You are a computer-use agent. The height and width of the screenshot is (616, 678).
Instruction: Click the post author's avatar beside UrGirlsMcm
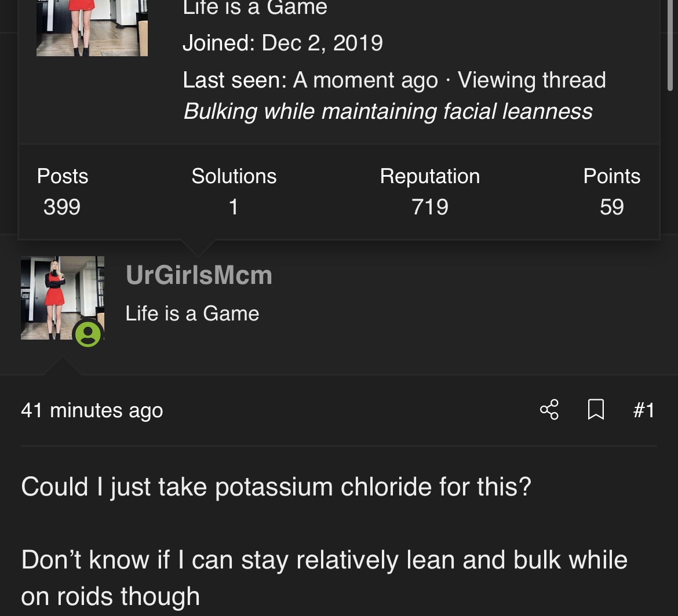(x=62, y=297)
